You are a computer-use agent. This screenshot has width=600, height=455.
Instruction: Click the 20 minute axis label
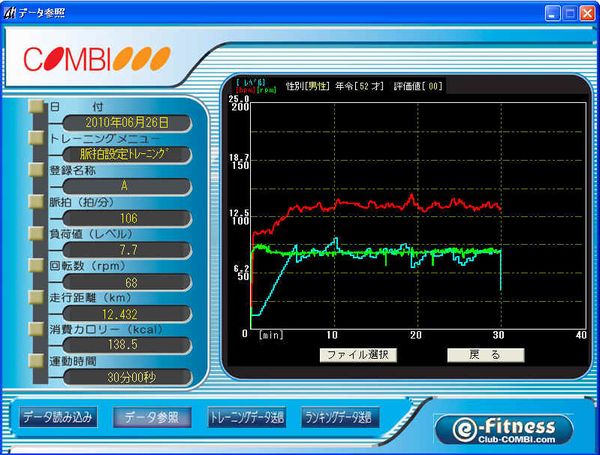point(416,335)
